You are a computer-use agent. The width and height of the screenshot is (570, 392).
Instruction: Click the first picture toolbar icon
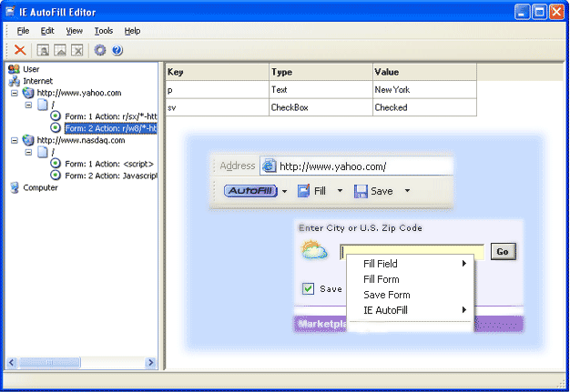43,50
